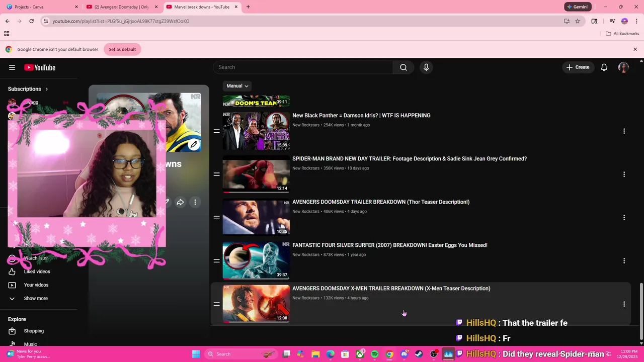Image resolution: width=644 pixels, height=362 pixels.
Task: Open the YouTube account avatar menu
Action: coord(623,67)
